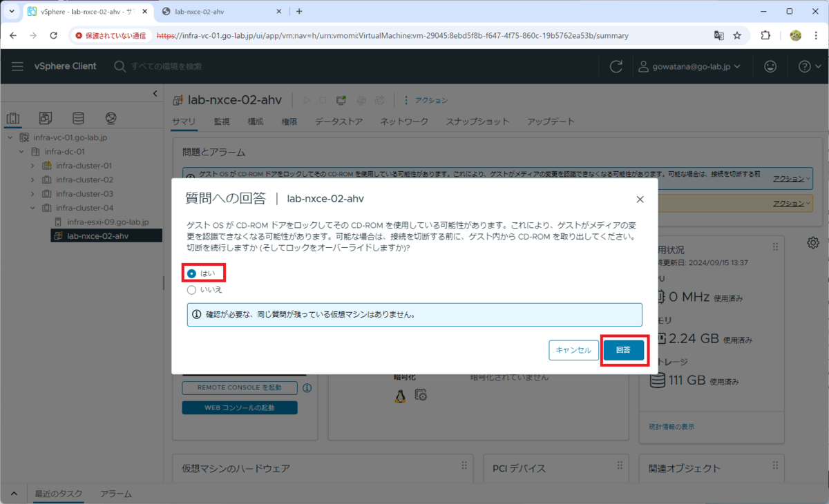Switch to the データストア tab
Image resolution: width=829 pixels, height=504 pixels.
339,122
